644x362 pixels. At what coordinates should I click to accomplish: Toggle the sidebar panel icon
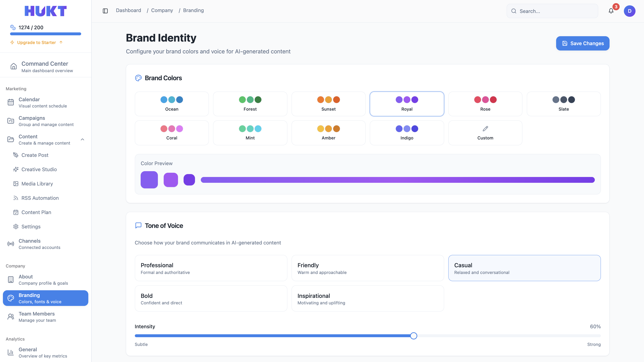[x=105, y=11]
